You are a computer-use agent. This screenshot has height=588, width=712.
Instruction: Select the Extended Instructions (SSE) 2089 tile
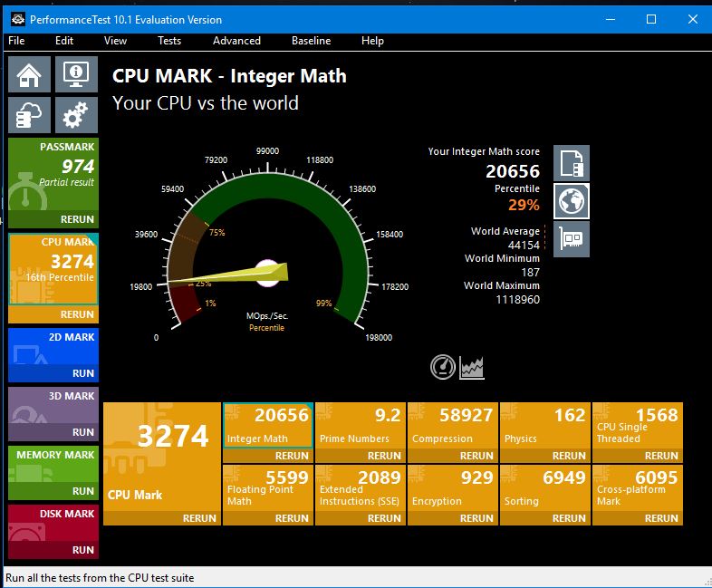(361, 488)
